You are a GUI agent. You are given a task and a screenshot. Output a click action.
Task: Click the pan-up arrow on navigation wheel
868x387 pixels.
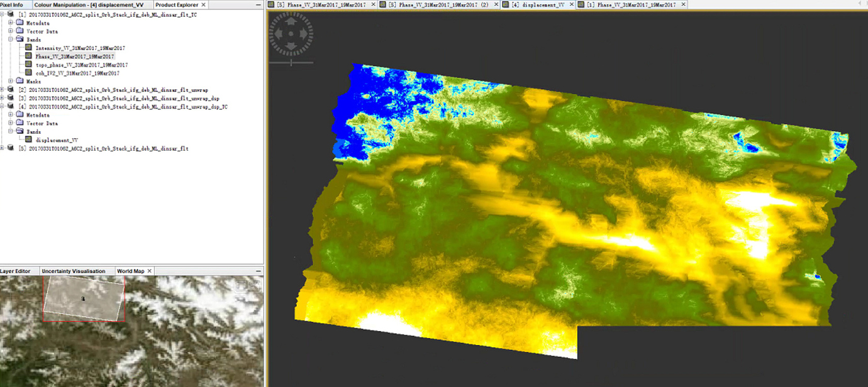point(291,21)
